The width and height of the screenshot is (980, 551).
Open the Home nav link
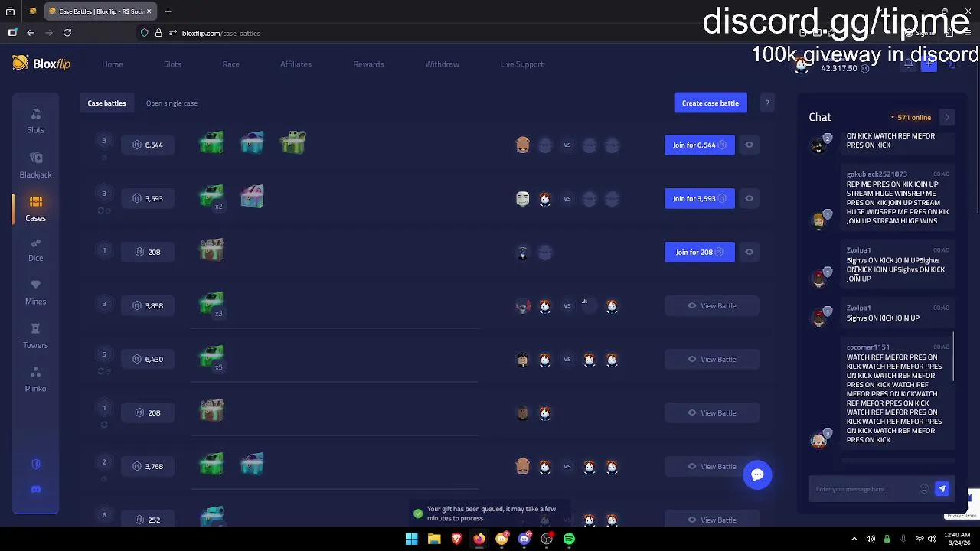click(113, 64)
